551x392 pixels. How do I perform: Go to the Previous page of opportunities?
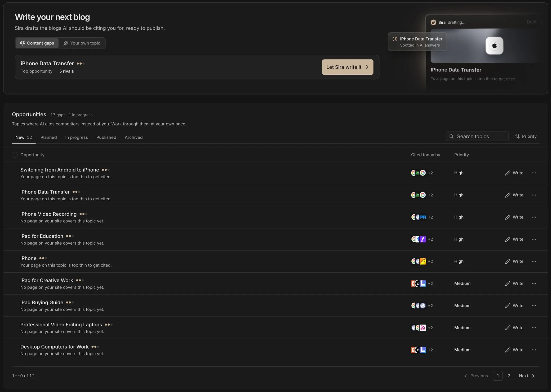tap(476, 376)
